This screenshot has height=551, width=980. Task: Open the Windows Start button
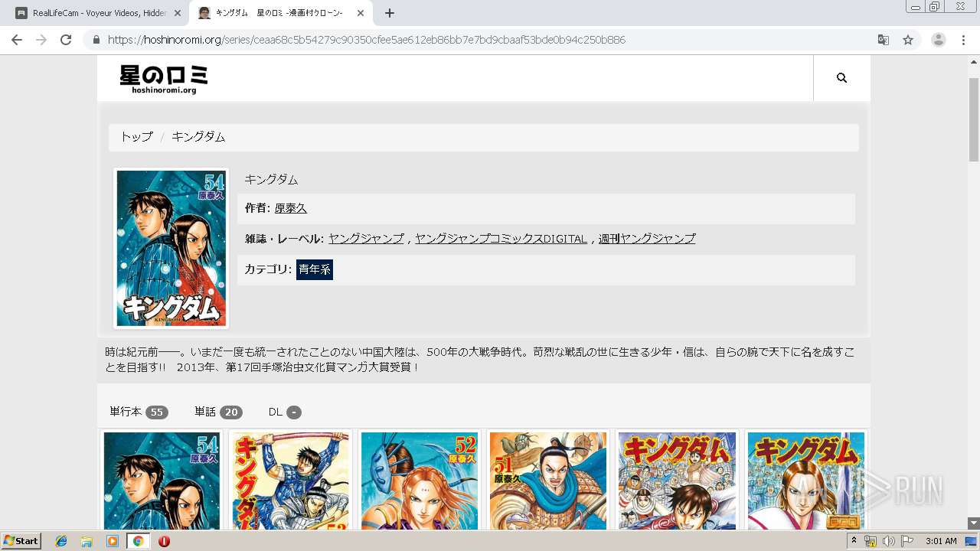tap(21, 540)
